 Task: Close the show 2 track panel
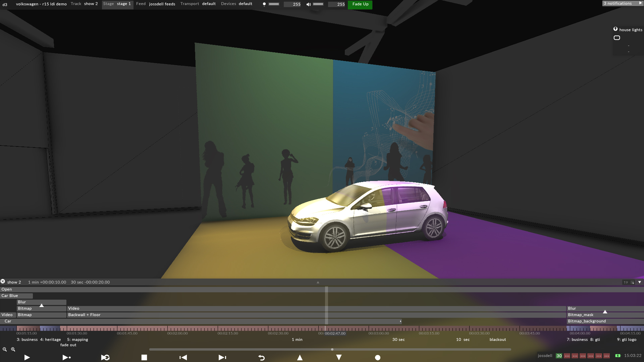click(3, 282)
